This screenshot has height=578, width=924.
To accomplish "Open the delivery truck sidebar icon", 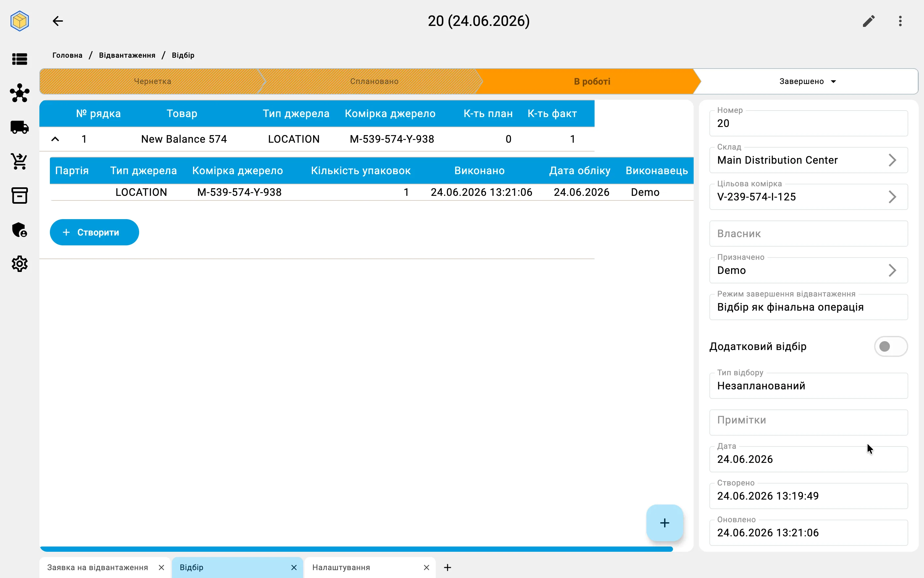I will click(19, 127).
